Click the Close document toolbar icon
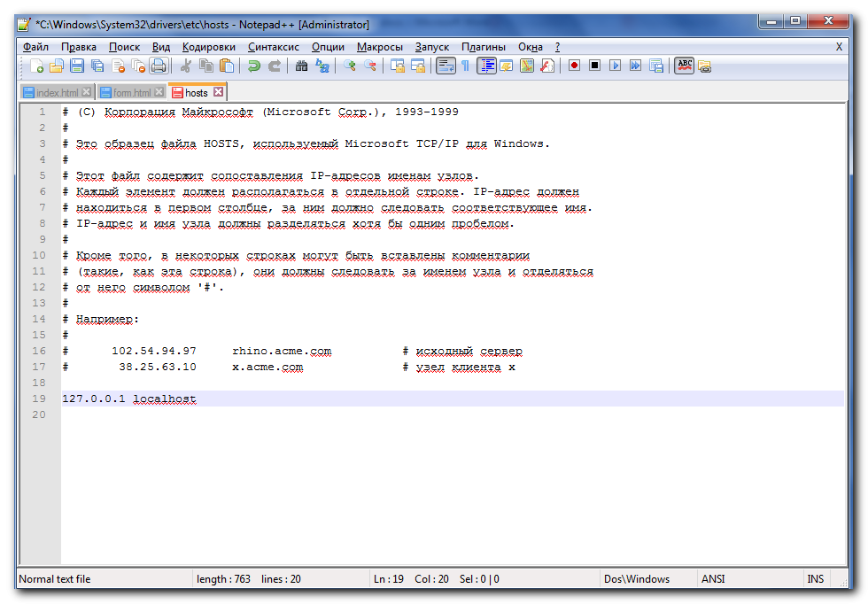 tap(118, 66)
